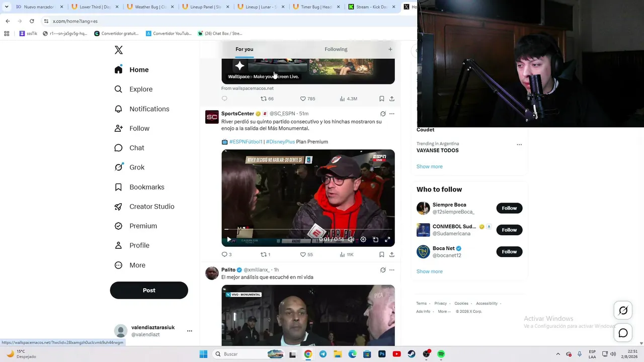This screenshot has height=362, width=644.
Task: Show more Who to follow suggestions
Action: (x=429, y=271)
